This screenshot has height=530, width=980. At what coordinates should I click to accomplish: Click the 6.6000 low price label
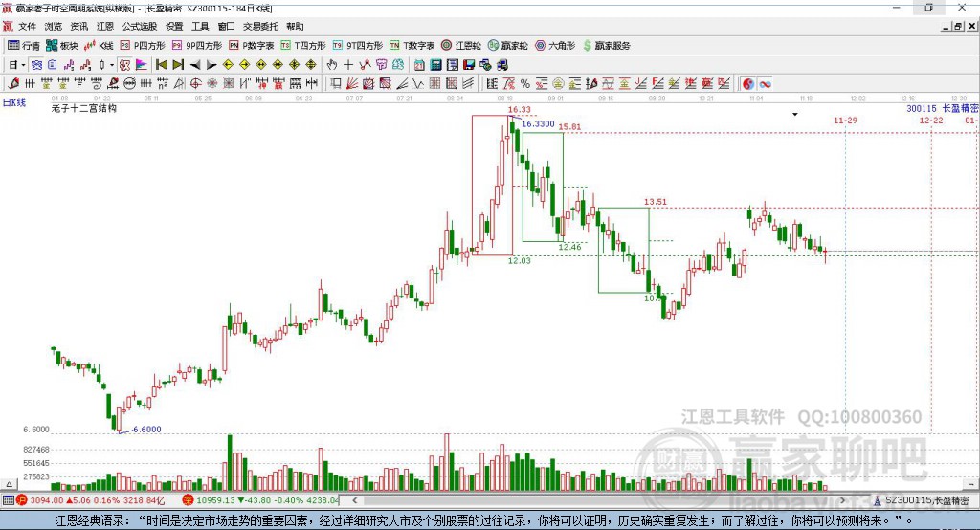point(146,430)
